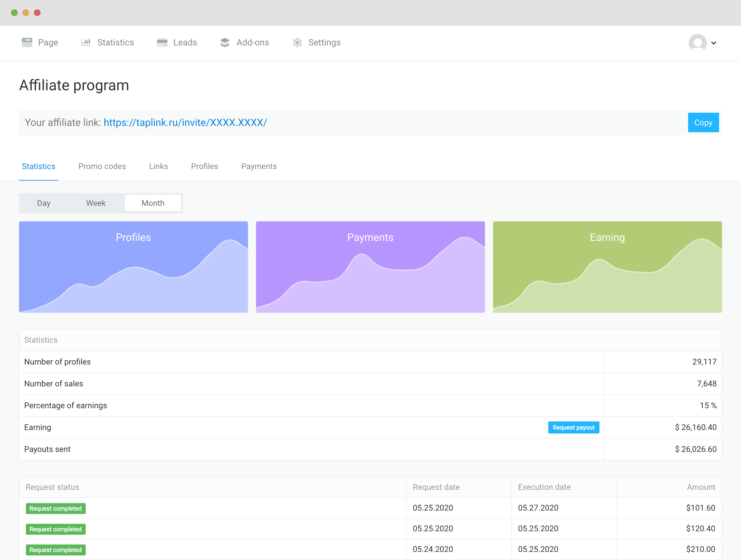Click the Statistics bar chart icon
Screen dimensions: 741x560
[86, 43]
